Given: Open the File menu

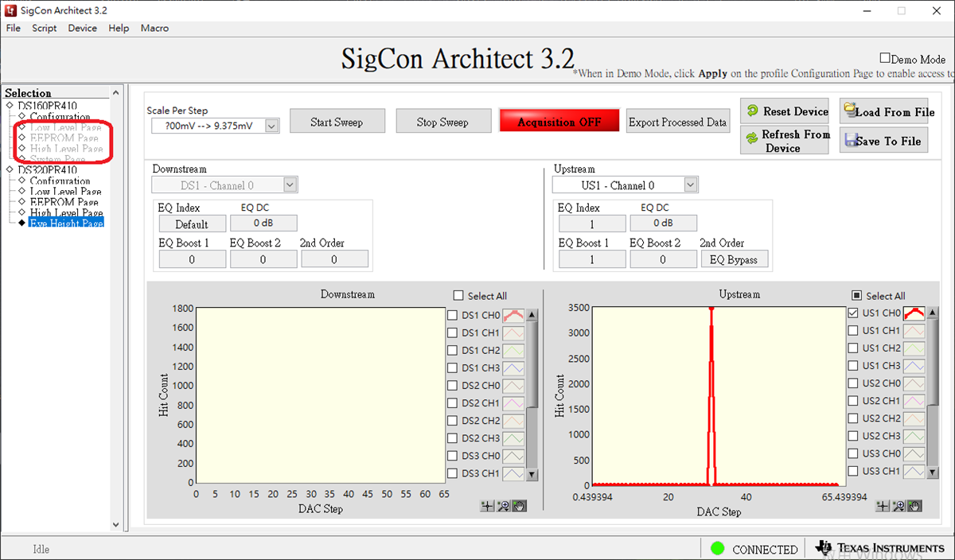Looking at the screenshot, I should click(14, 28).
